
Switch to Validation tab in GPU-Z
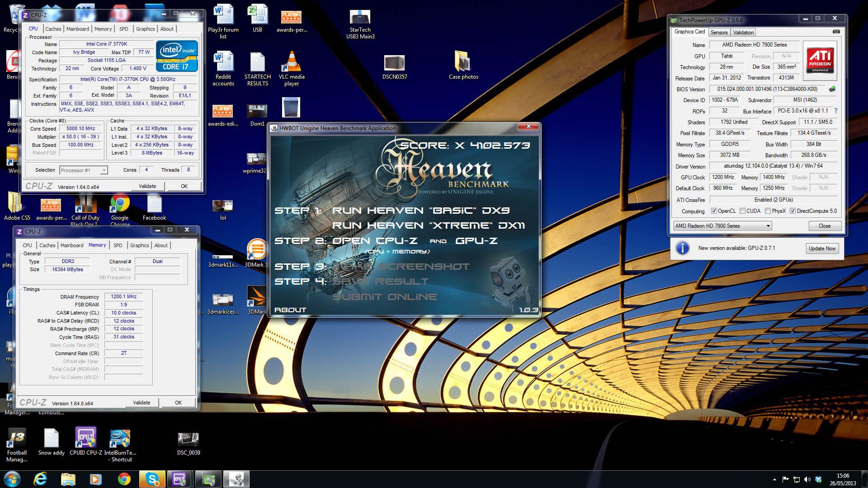pos(743,33)
